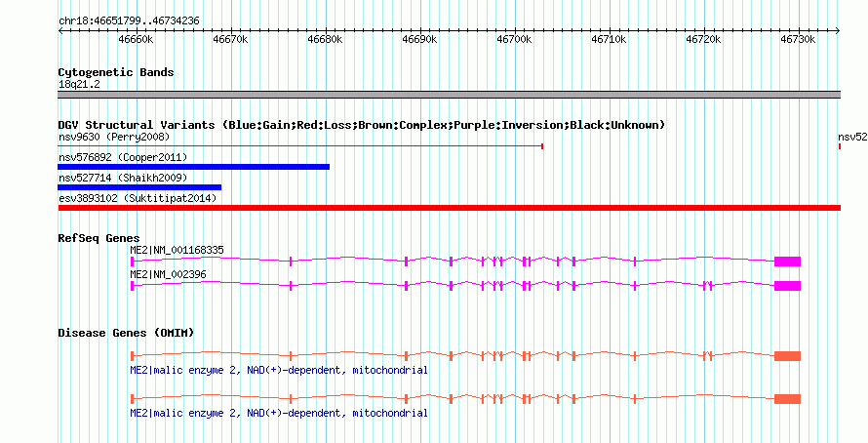The width and height of the screenshot is (868, 443).
Task: Click the large last exon of NM_002396
Action: point(787,286)
